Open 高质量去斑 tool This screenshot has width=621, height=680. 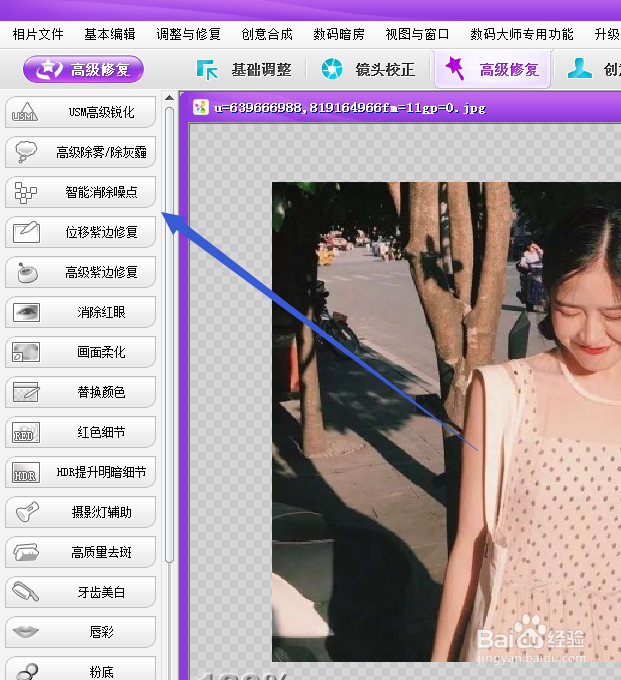coord(80,552)
